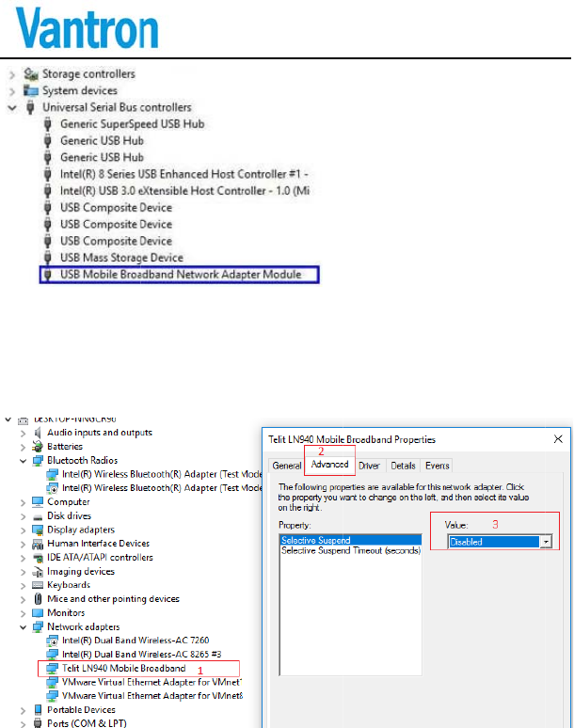Expand the Display adapters node
The width and height of the screenshot is (574, 728).
[x=23, y=530]
